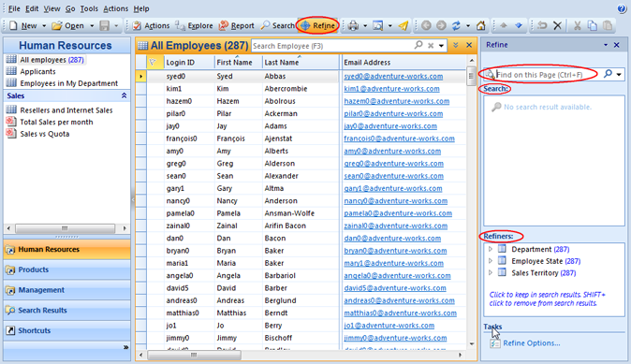Open Sales vs Quota report
Viewport: 631px width, 364px height.
[45, 134]
